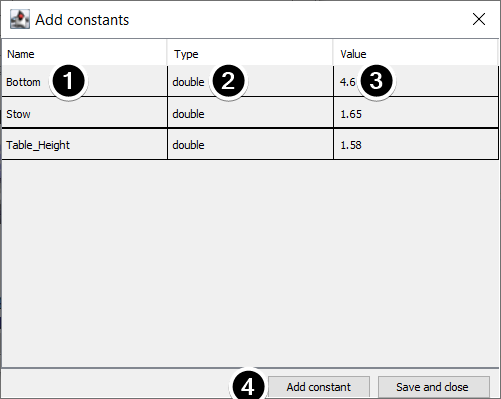This screenshot has height=399, width=501.
Task: Edit the 1.58 value cell
Action: (x=416, y=144)
